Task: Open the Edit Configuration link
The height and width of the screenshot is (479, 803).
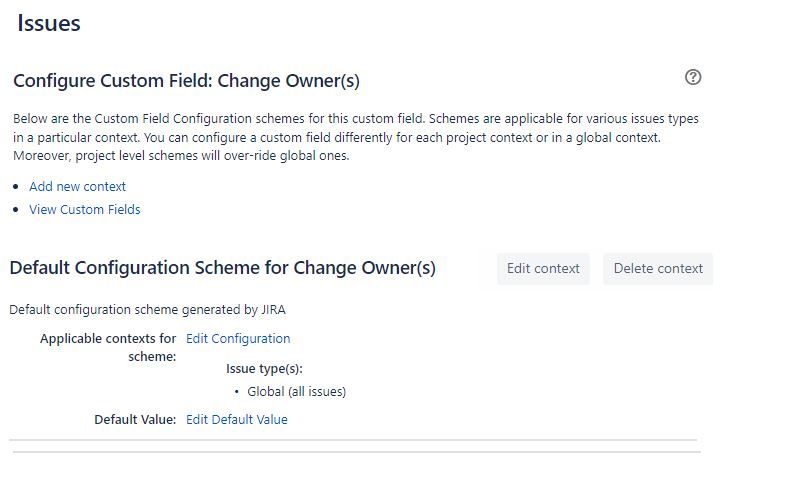Action: click(x=238, y=339)
